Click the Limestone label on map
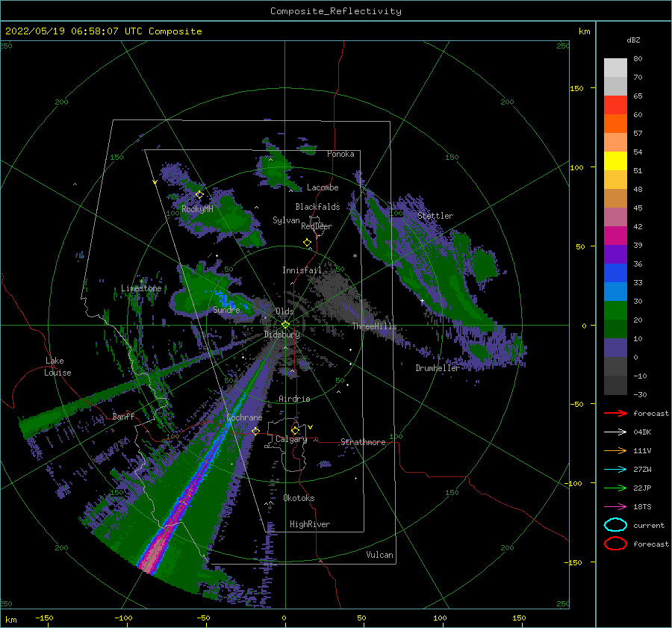The width and height of the screenshot is (672, 628). (141, 288)
